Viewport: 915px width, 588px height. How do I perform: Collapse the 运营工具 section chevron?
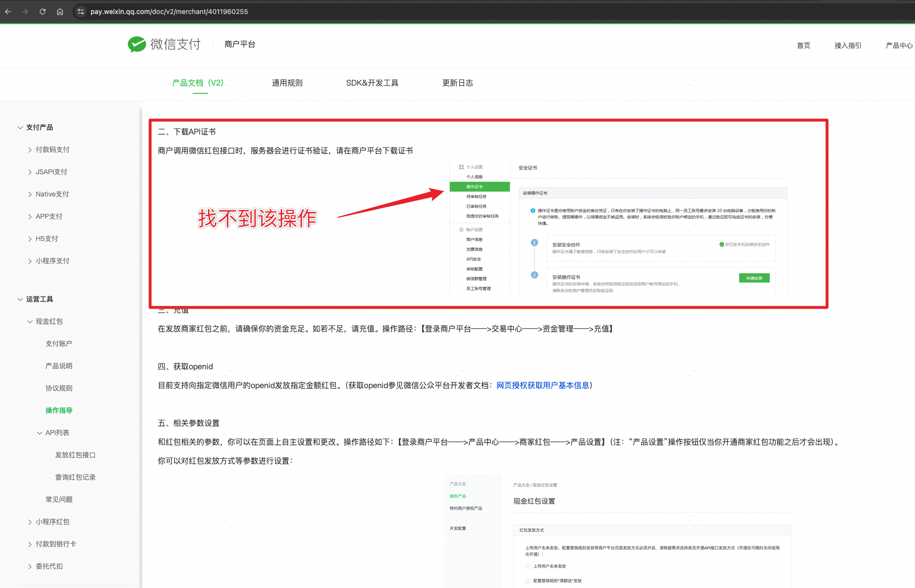[20, 300]
